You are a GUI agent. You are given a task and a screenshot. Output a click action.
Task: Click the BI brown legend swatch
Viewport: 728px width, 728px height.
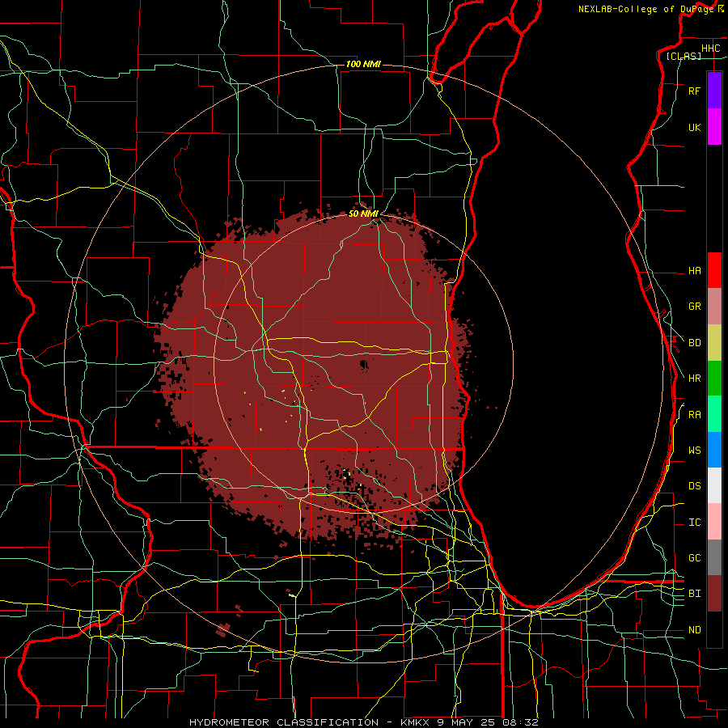tap(714, 594)
